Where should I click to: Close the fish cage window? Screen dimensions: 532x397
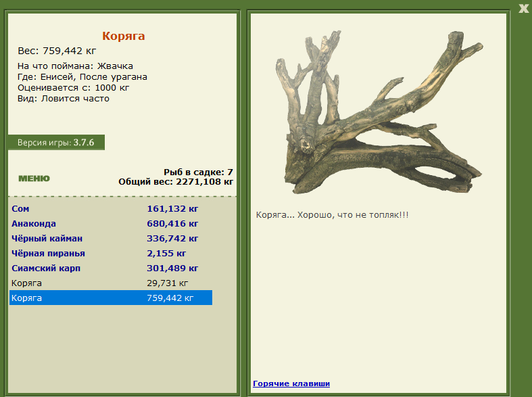point(523,9)
